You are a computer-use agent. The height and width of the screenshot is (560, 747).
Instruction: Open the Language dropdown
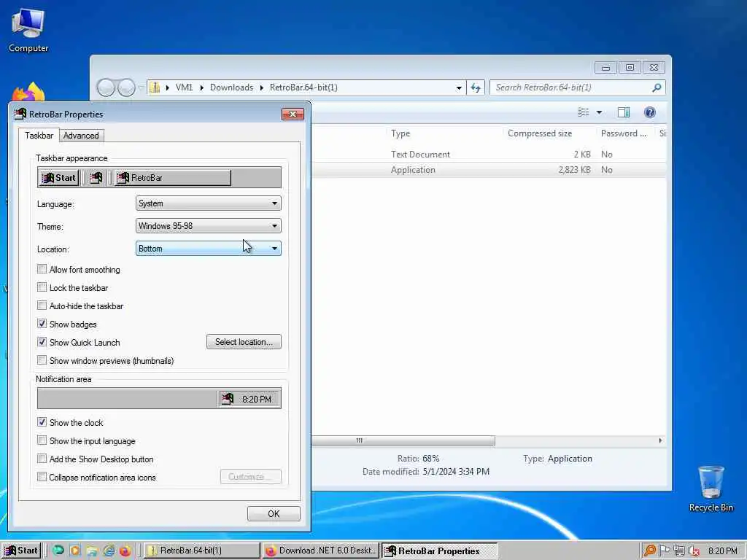[208, 203]
